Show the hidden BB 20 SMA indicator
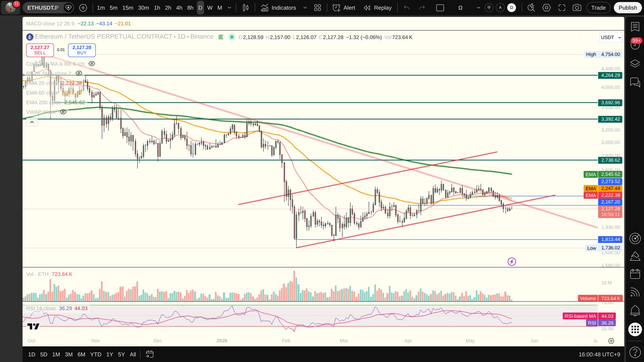This screenshot has width=644, height=362. pos(79,73)
